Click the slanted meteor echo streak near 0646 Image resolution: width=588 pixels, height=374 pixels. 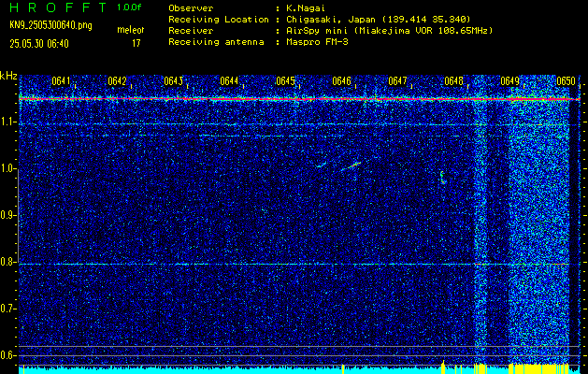(x=351, y=166)
